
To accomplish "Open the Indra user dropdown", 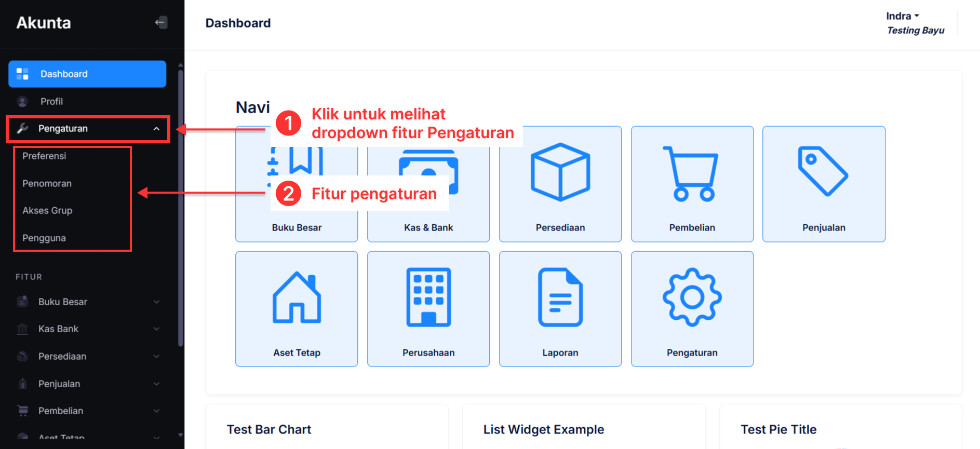I will pyautogui.click(x=903, y=16).
